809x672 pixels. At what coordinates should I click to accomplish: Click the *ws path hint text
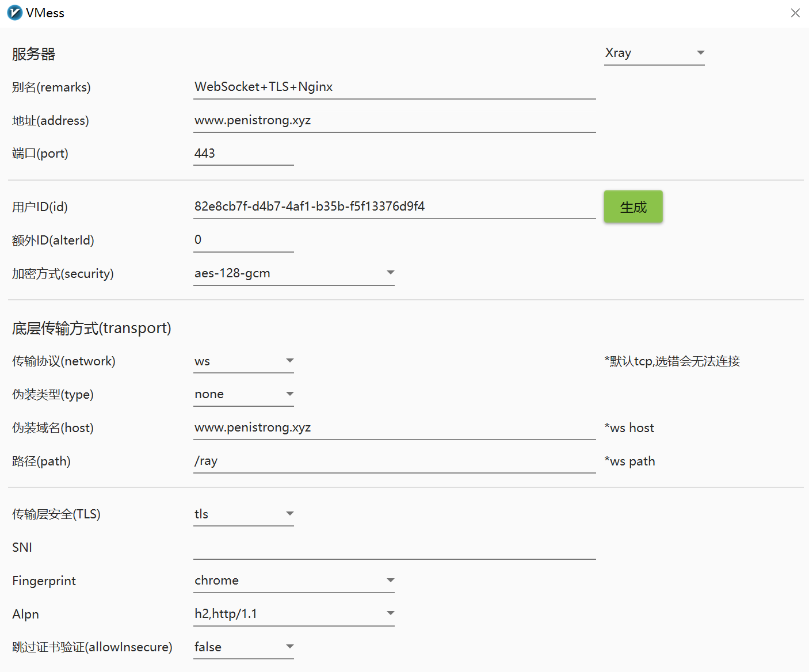pos(629,461)
